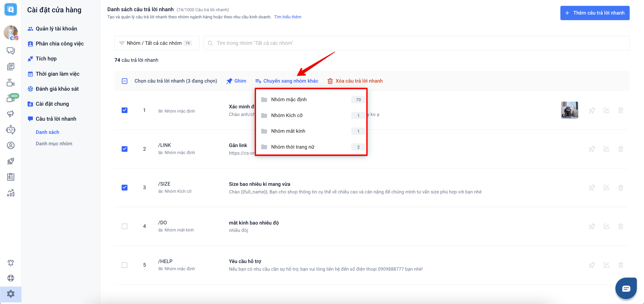This screenshot has width=644, height=304.
Task: Open chatbot robot icon in left sidebar
Action: [11, 130]
